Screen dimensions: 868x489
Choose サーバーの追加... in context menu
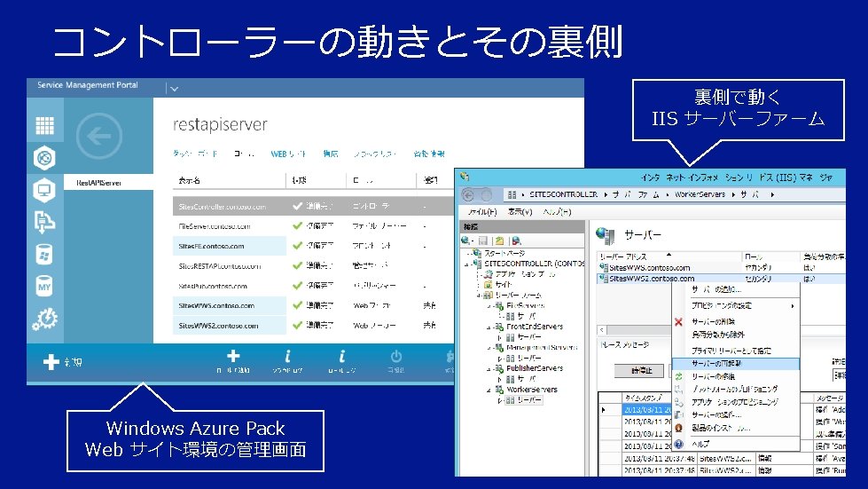pos(736,289)
